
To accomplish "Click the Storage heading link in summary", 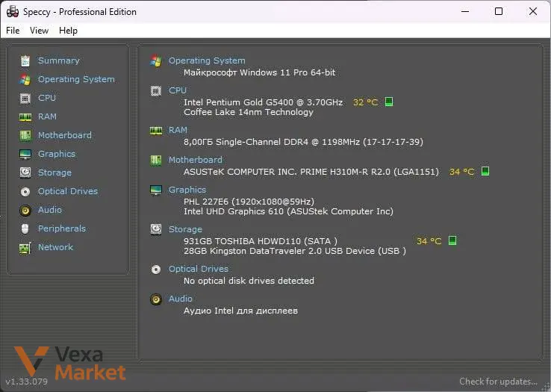I will point(185,229).
